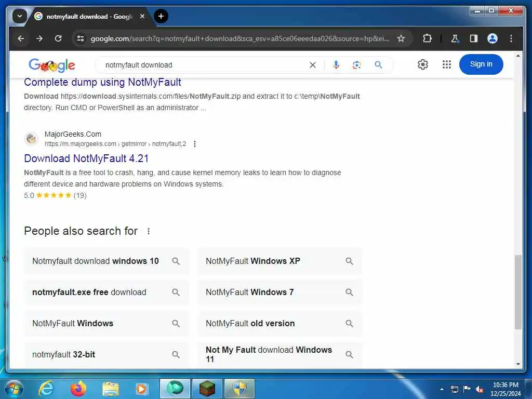The width and height of the screenshot is (532, 399).
Task: Open MajorGeeks result options three dots
Action: pos(194,144)
